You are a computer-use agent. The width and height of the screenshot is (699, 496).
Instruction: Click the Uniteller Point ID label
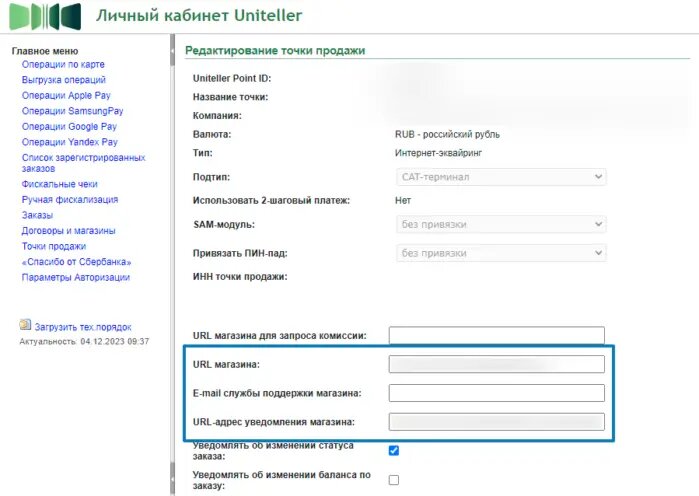232,78
